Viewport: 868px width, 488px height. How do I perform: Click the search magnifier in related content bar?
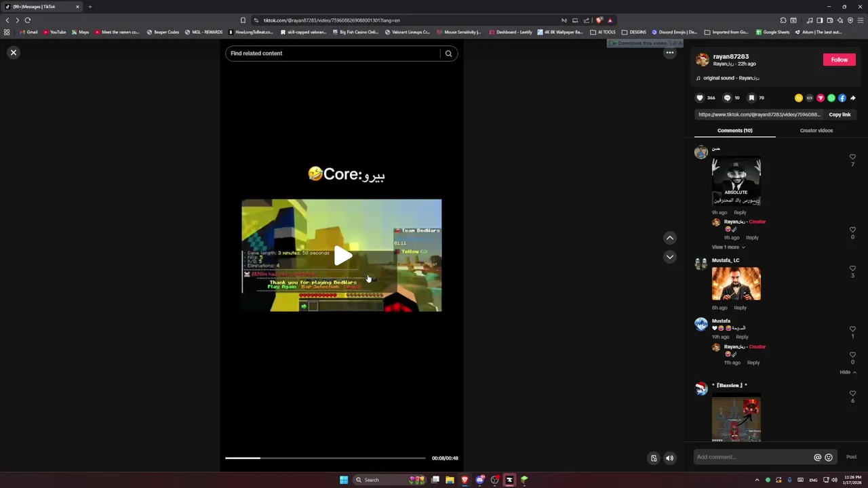coord(448,54)
